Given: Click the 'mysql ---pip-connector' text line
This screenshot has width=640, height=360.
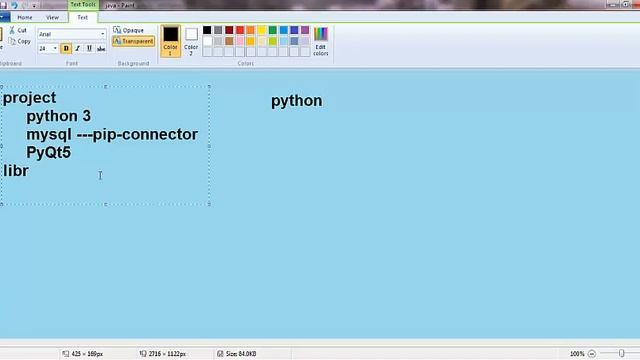Looking at the screenshot, I should pyautogui.click(x=112, y=135).
